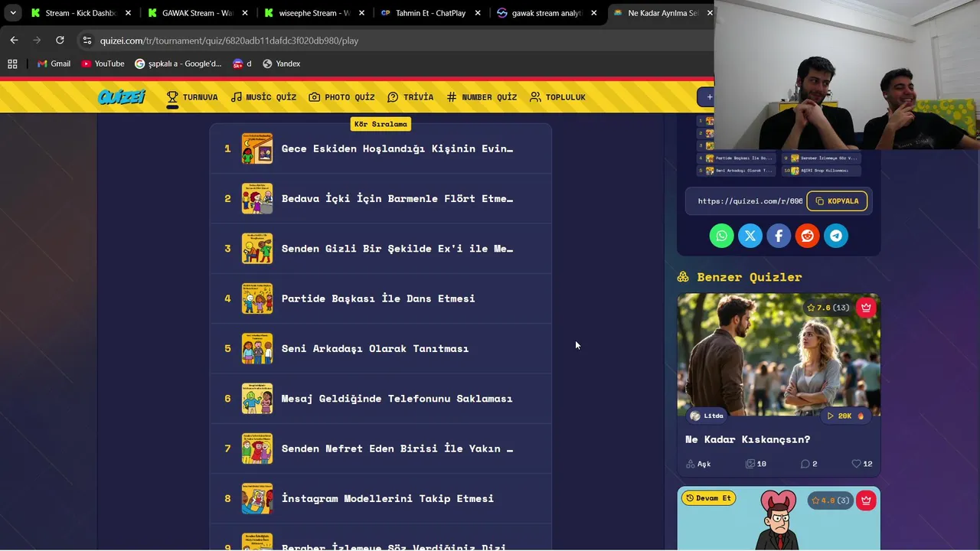Image resolution: width=980 pixels, height=551 pixels.
Task: Click the site info icon in address bar
Action: point(87,41)
